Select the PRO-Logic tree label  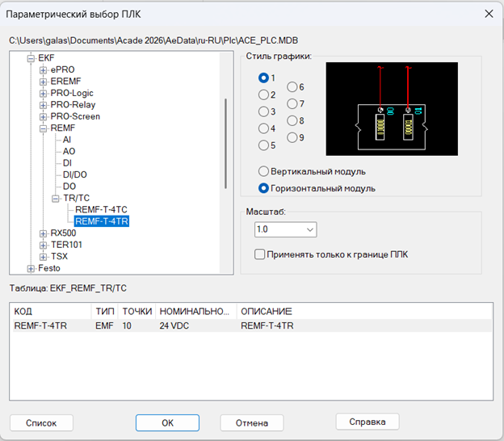72,93
